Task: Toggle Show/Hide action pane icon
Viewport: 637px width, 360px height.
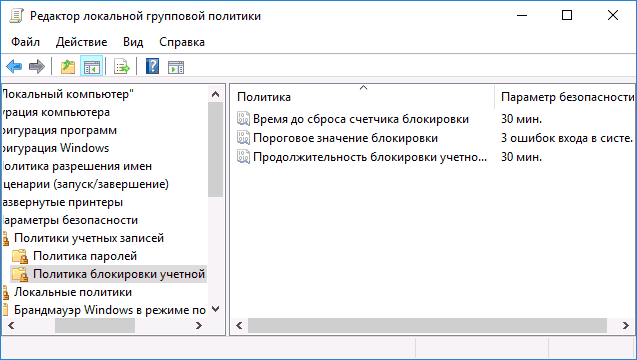Action: tap(176, 67)
